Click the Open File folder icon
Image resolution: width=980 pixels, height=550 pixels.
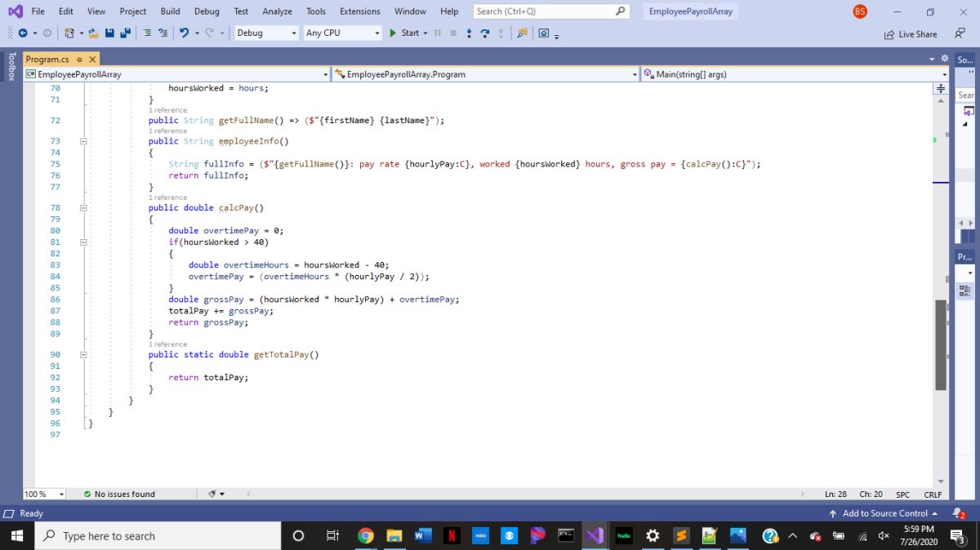point(93,33)
